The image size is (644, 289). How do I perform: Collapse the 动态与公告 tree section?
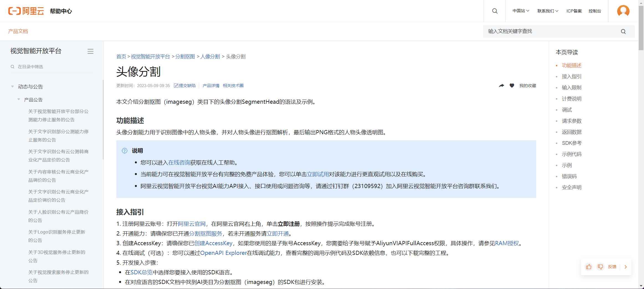click(x=12, y=86)
